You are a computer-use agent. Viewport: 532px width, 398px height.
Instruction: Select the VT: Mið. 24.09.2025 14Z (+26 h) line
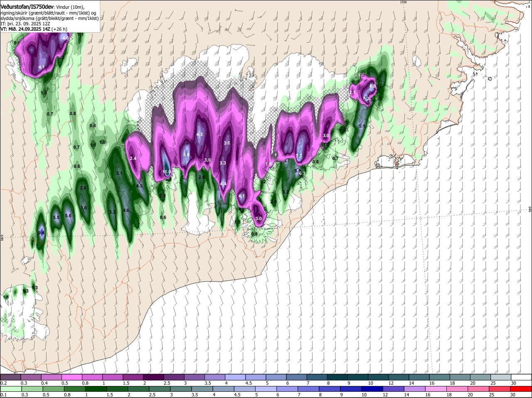point(34,29)
